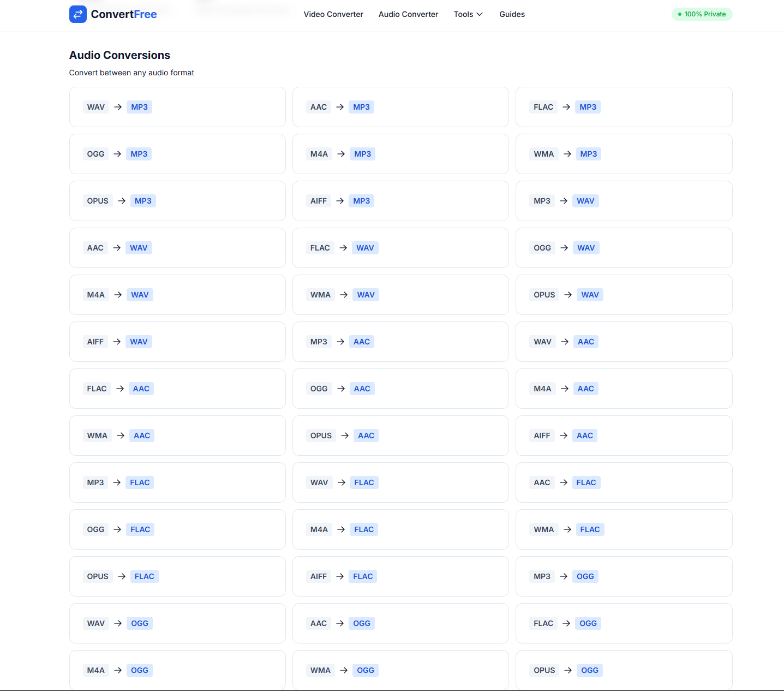Open the Video Converter page

(x=333, y=14)
